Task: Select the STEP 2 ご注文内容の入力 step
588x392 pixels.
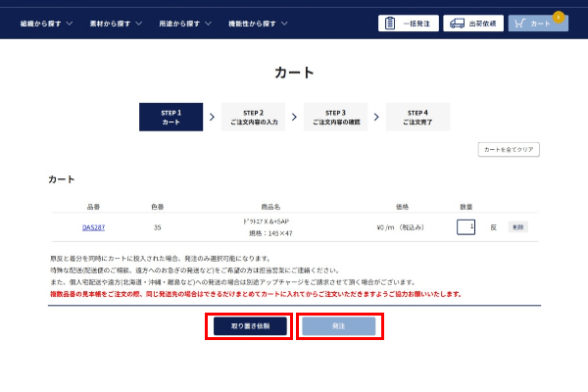Action: tap(253, 118)
